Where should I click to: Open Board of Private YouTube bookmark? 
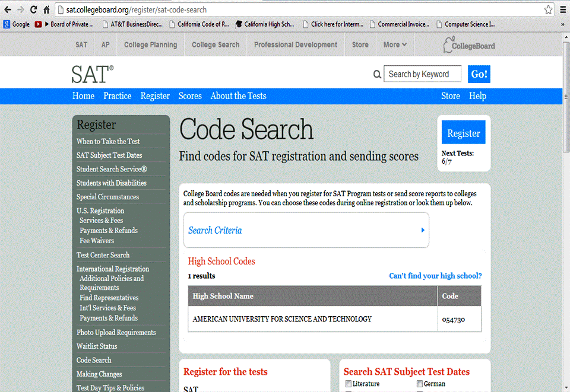64,24
